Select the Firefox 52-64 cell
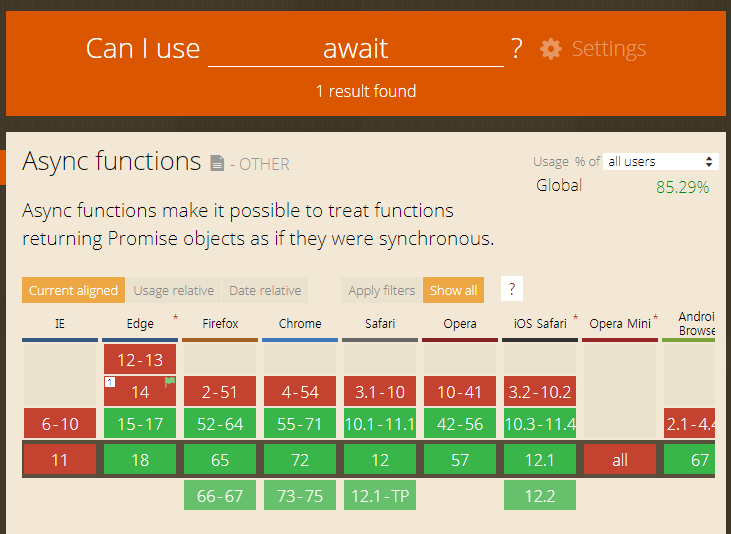The image size is (731, 534). tap(220, 423)
